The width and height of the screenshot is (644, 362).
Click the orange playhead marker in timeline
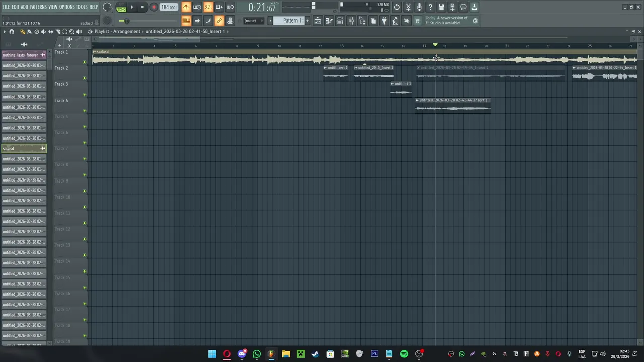pos(435,45)
